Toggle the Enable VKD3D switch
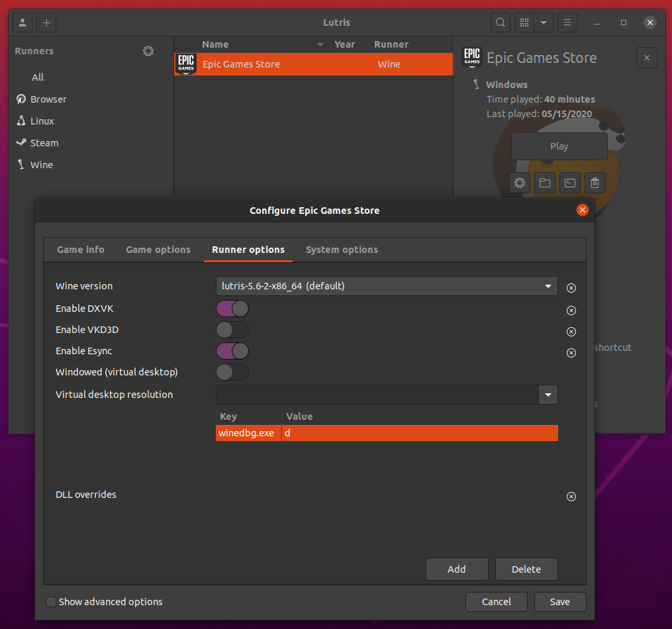The width and height of the screenshot is (672, 629). click(232, 330)
